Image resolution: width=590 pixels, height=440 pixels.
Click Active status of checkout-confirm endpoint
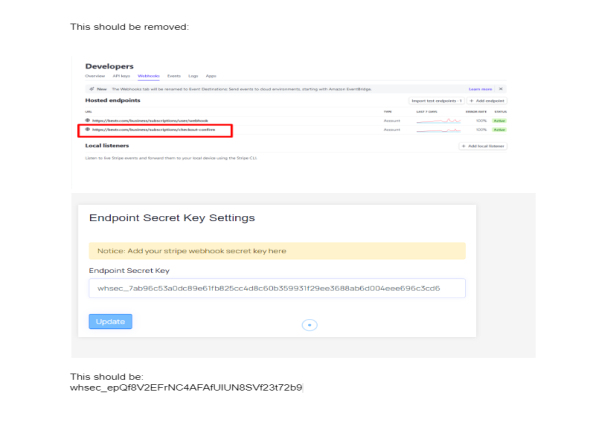pyautogui.click(x=499, y=130)
